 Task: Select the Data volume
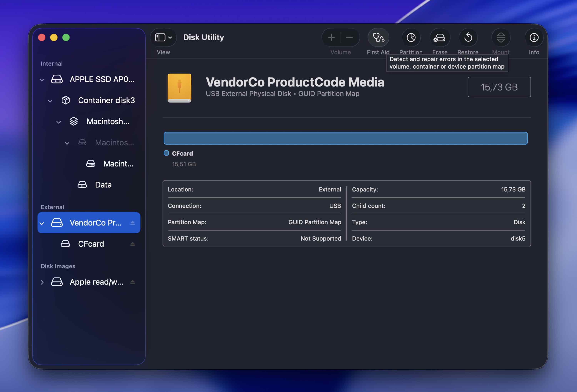[89, 185]
